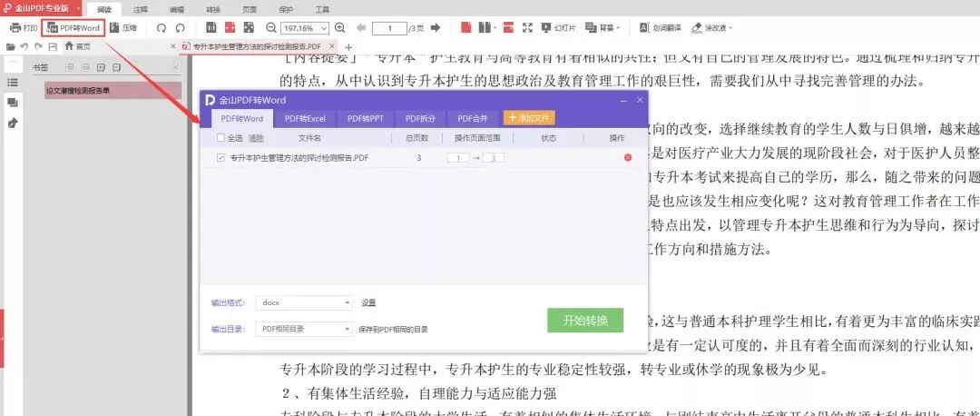
Task: Switch to the 编辑 ribbon tab
Action: [x=177, y=10]
